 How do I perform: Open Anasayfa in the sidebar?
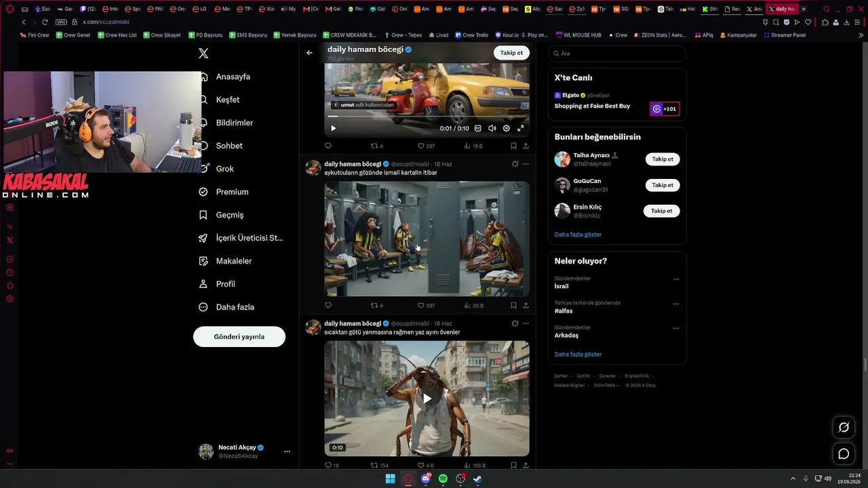[x=225, y=77]
